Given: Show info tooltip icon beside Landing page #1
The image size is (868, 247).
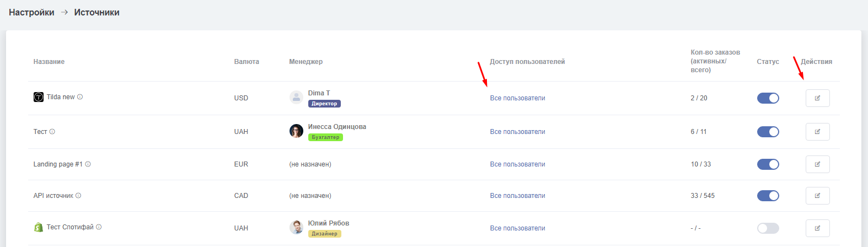Looking at the screenshot, I should pos(88,164).
